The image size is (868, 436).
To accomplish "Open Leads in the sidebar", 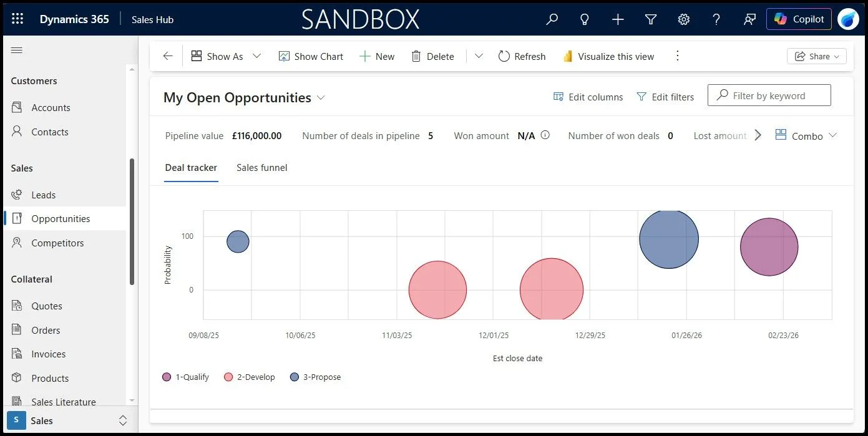I will (x=65, y=195).
